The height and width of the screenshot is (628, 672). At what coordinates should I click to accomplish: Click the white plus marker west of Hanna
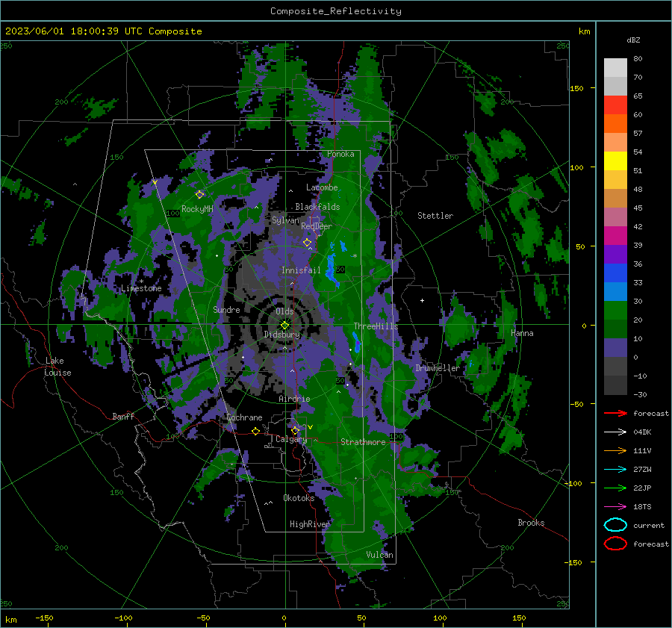[x=422, y=300]
